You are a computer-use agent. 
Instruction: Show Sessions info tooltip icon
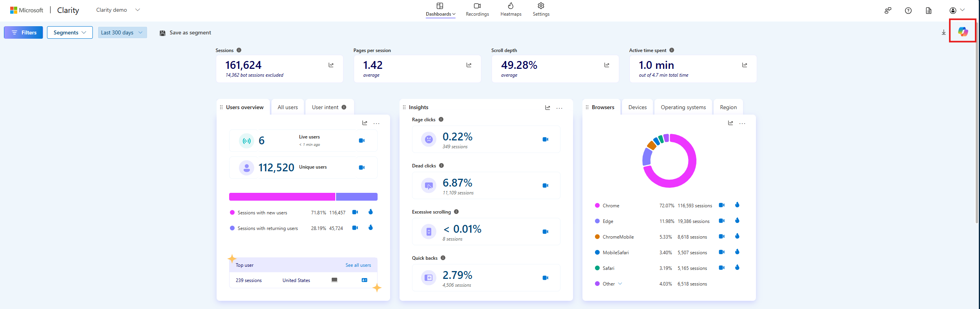click(239, 50)
